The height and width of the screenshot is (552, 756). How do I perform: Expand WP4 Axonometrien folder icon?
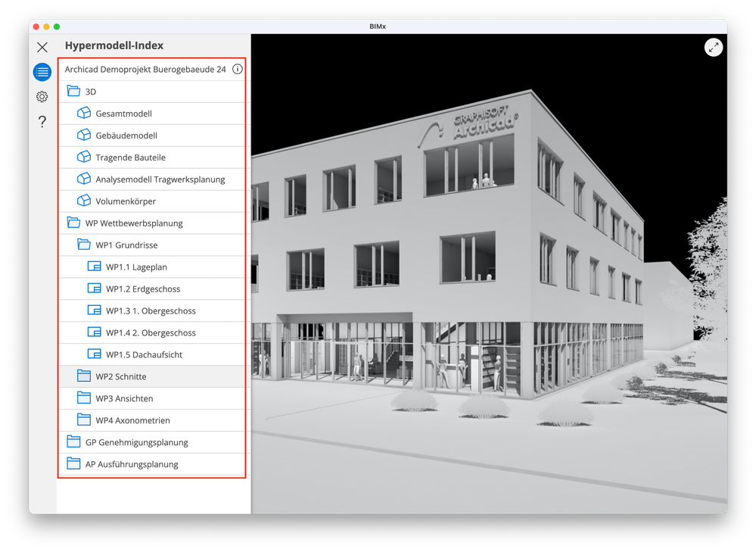click(84, 419)
